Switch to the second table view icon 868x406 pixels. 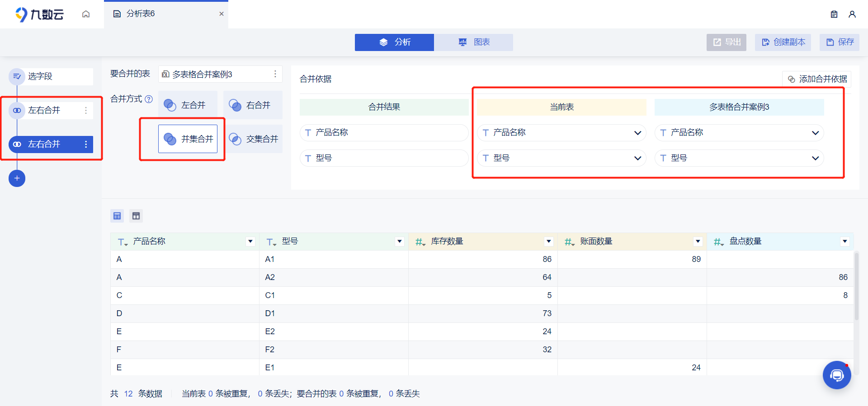[136, 216]
